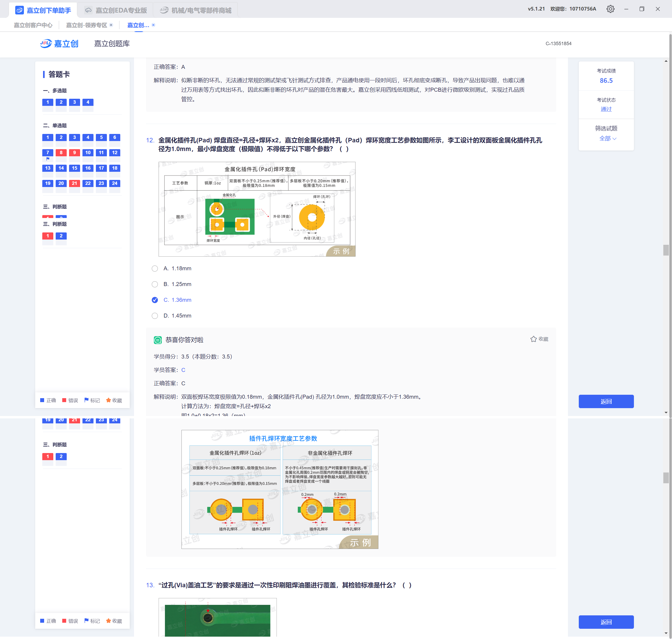Click the red question 21 tile
The image size is (672, 639).
(74, 183)
